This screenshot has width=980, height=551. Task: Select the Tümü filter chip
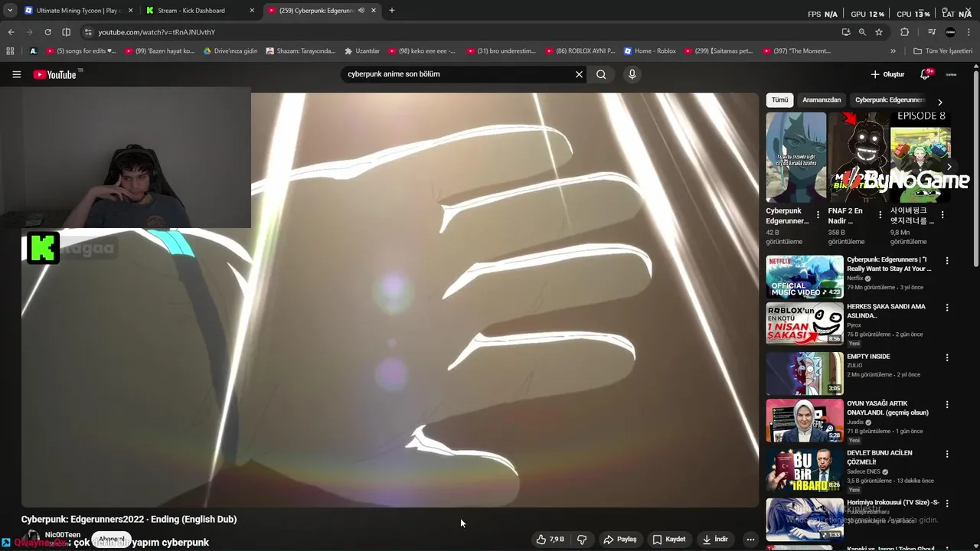[x=779, y=100]
